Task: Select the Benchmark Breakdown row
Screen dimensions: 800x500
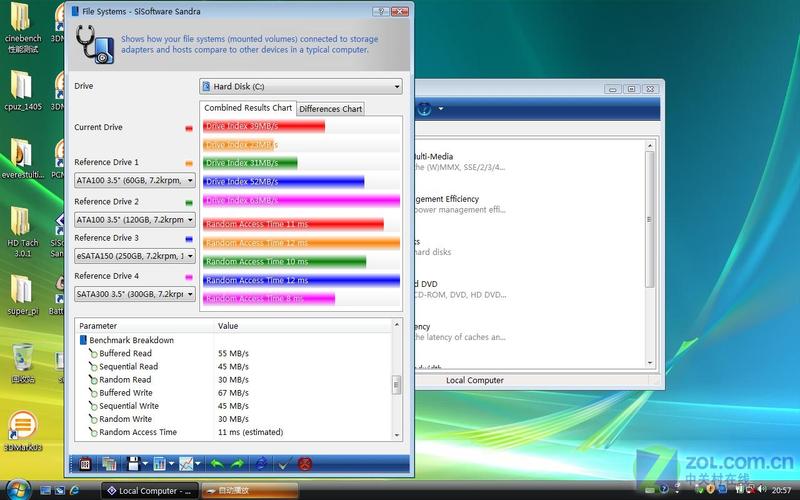Action: [x=234, y=340]
